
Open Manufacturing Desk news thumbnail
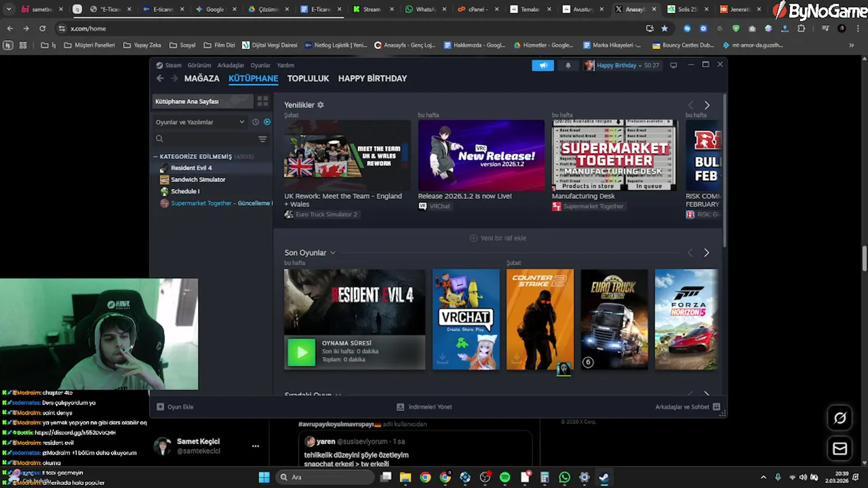(615, 155)
